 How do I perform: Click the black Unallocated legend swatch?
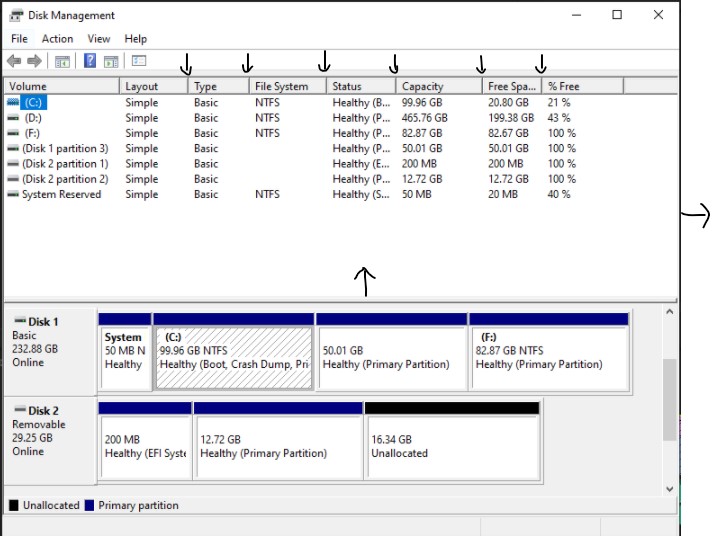[14, 506]
